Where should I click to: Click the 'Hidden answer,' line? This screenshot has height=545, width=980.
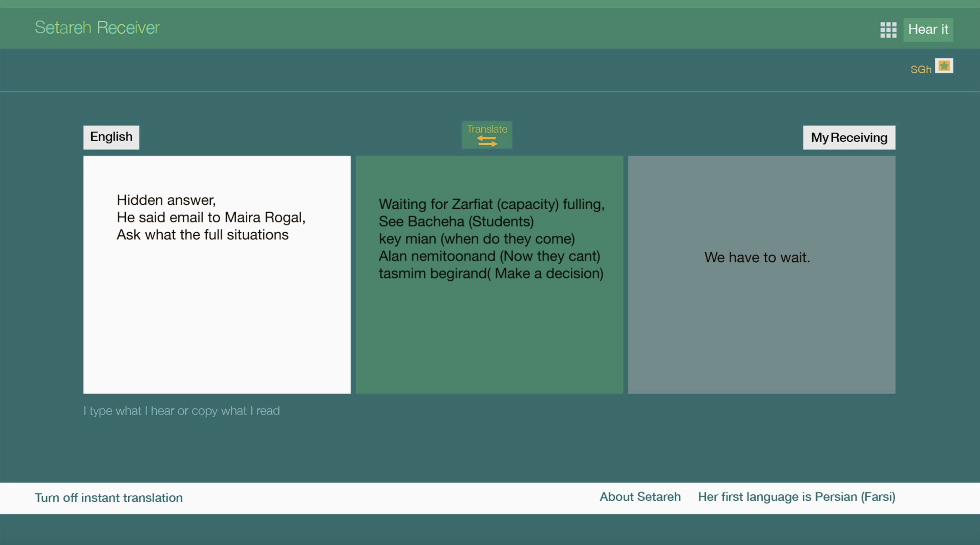(x=166, y=200)
